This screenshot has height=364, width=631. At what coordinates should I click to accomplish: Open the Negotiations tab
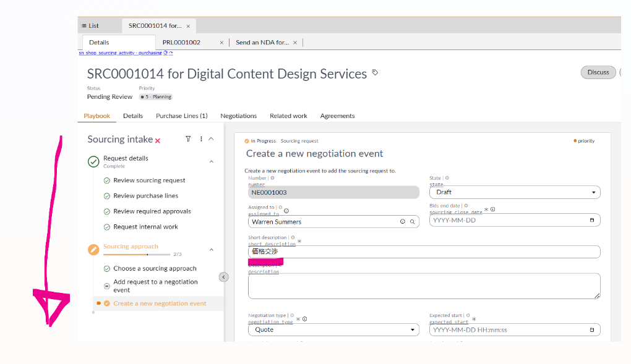pyautogui.click(x=238, y=116)
